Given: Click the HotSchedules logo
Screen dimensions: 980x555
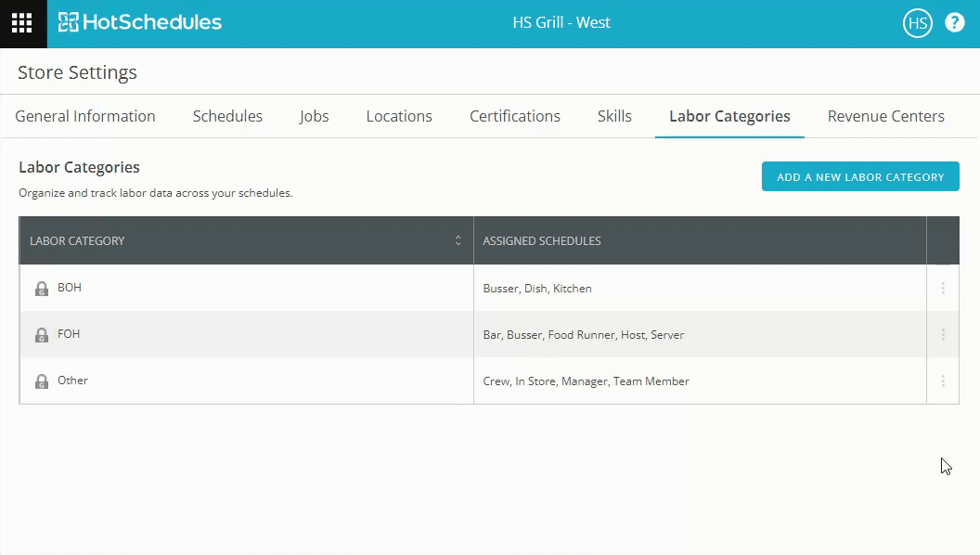Looking at the screenshot, I should tap(140, 22).
